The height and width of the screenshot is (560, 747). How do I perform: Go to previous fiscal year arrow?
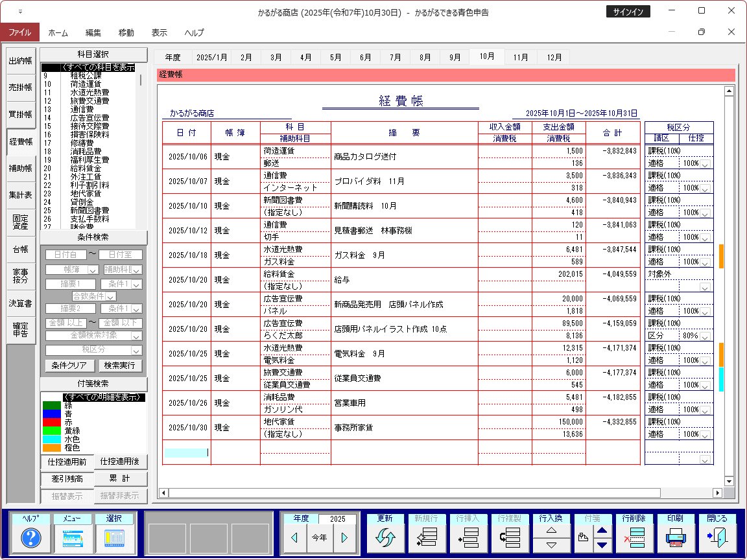pos(294,537)
